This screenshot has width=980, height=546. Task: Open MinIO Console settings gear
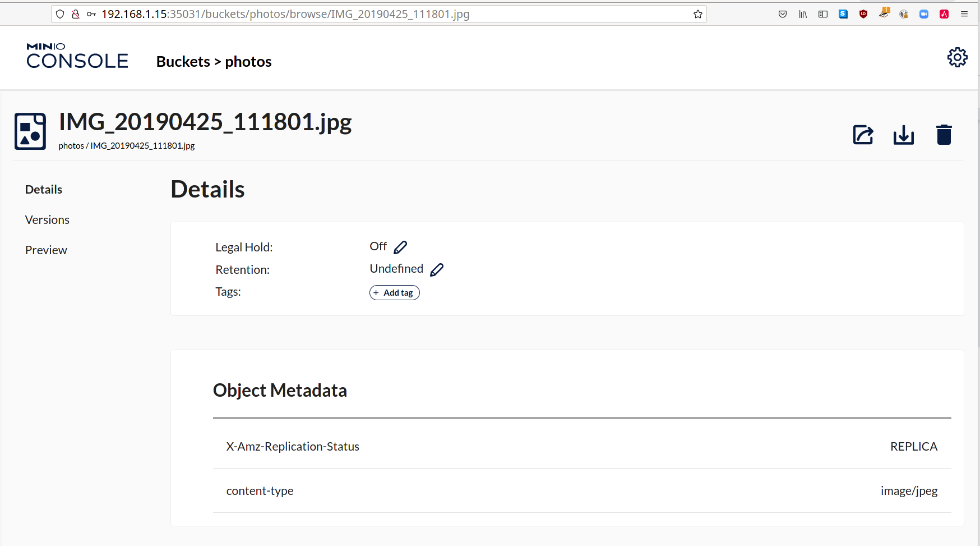958,57
